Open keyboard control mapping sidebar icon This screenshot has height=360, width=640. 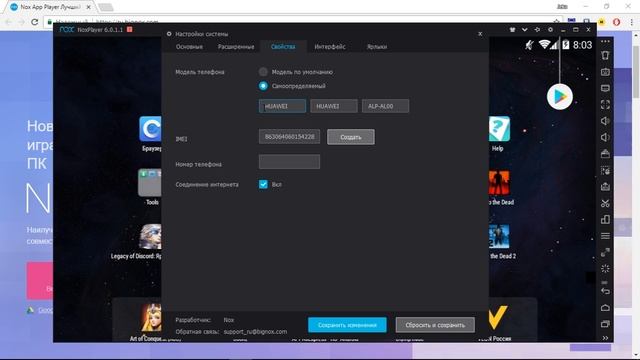(605, 72)
